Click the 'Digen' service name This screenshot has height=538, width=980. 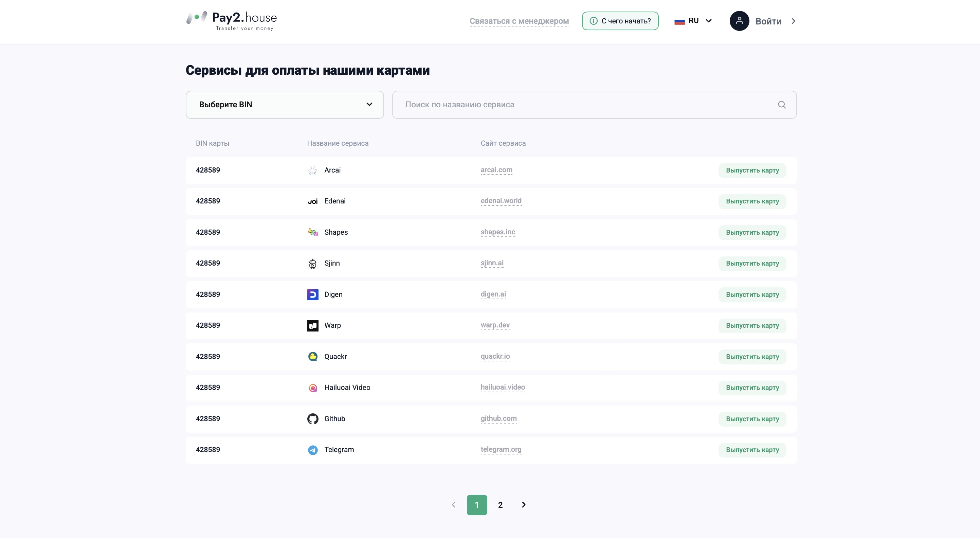pyautogui.click(x=333, y=294)
